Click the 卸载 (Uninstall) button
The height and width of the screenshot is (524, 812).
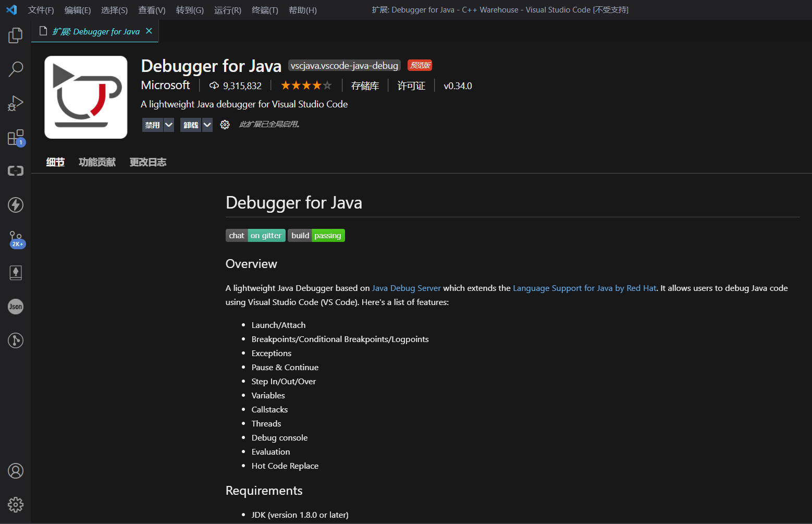pyautogui.click(x=191, y=125)
